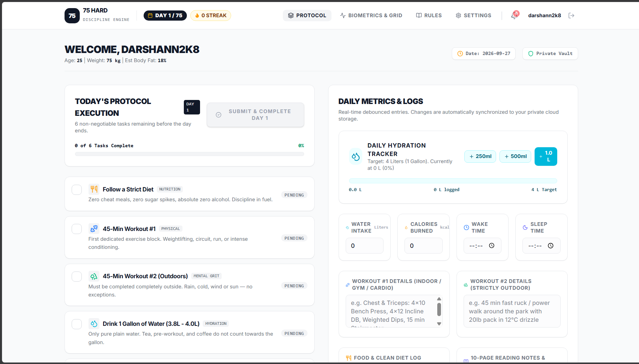This screenshot has width=639, height=364.
Task: Click the flame icon in streak badge
Action: pos(197,16)
